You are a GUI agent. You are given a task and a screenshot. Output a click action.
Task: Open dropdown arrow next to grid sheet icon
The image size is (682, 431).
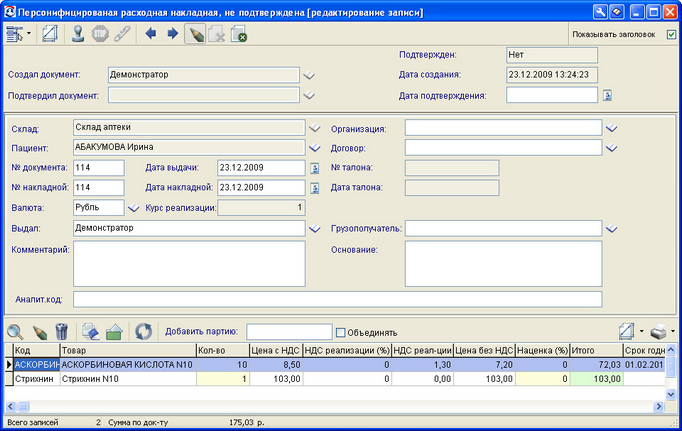641,331
